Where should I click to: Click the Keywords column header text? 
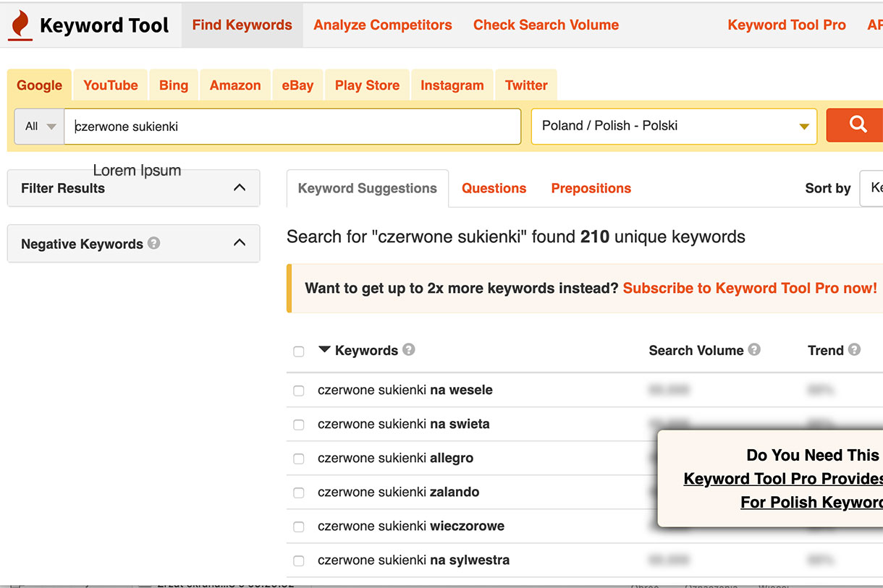(366, 350)
